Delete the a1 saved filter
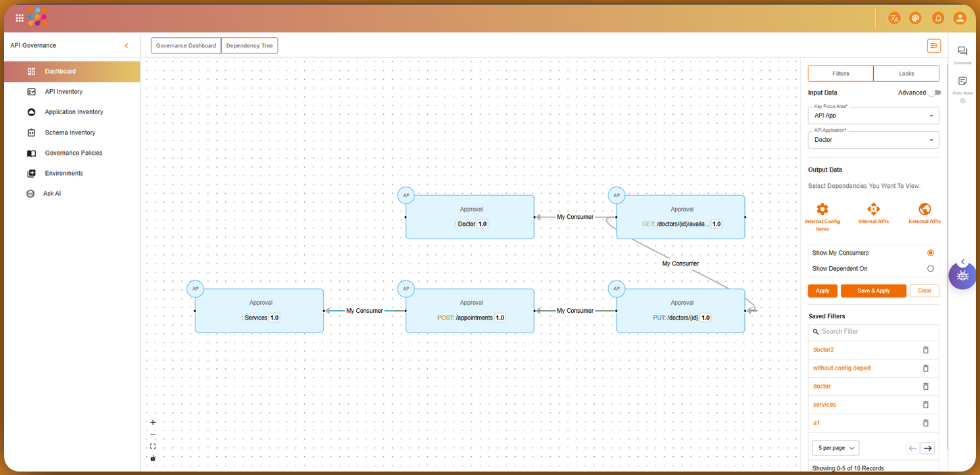The width and height of the screenshot is (980, 475). (x=926, y=423)
